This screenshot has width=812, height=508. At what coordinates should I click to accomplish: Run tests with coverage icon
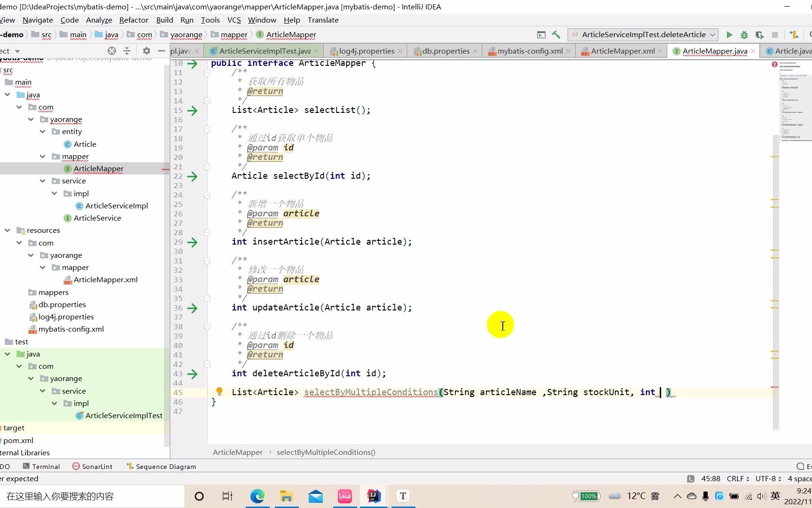(759, 34)
